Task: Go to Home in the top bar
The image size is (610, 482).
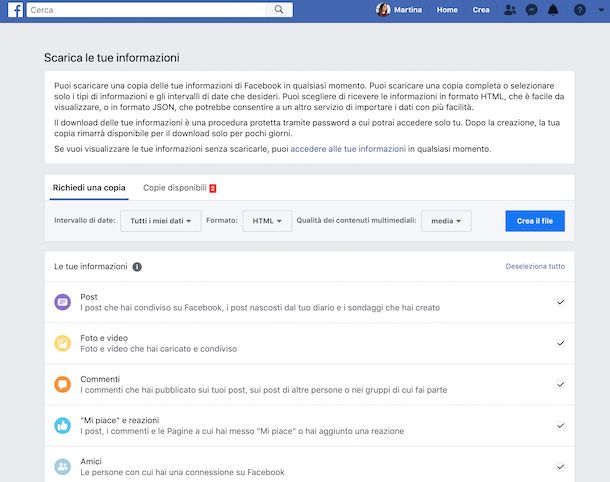Action: pos(447,10)
